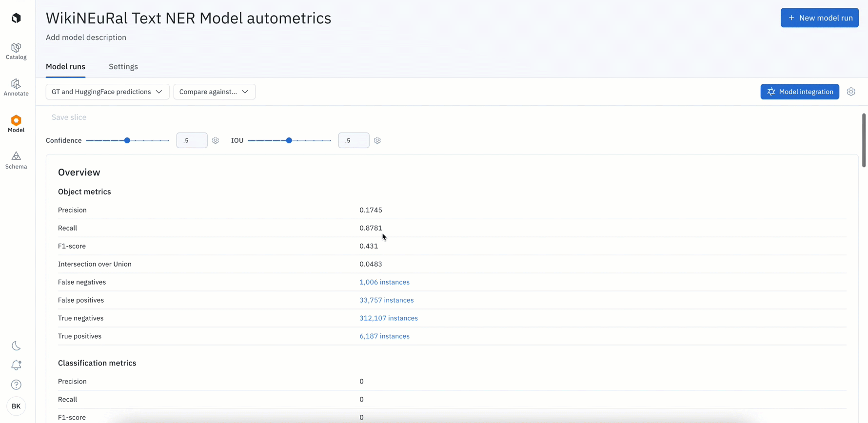Open the Confidence slider settings gear
Screen dimensions: 868x423
click(x=216, y=140)
